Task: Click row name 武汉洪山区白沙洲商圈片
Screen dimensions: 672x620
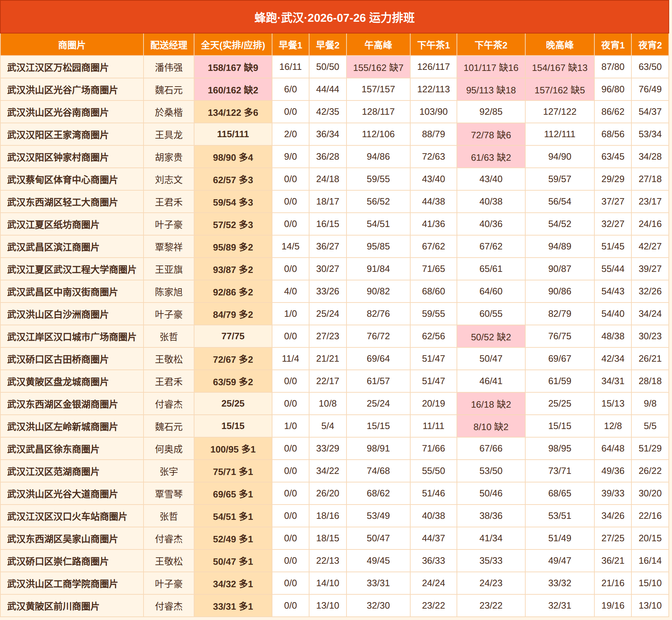Action: (58, 314)
